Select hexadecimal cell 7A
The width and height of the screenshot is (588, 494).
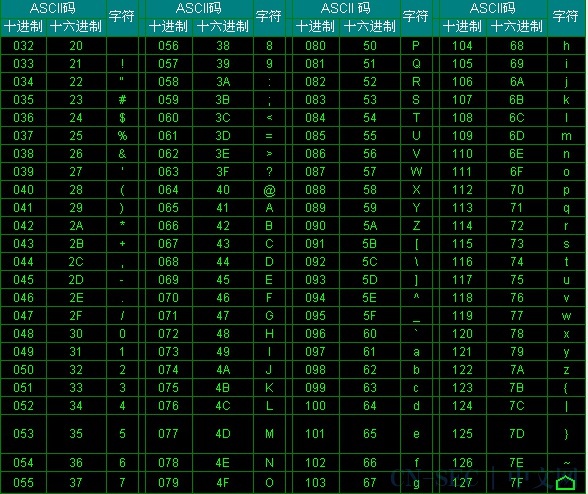[x=517, y=370]
